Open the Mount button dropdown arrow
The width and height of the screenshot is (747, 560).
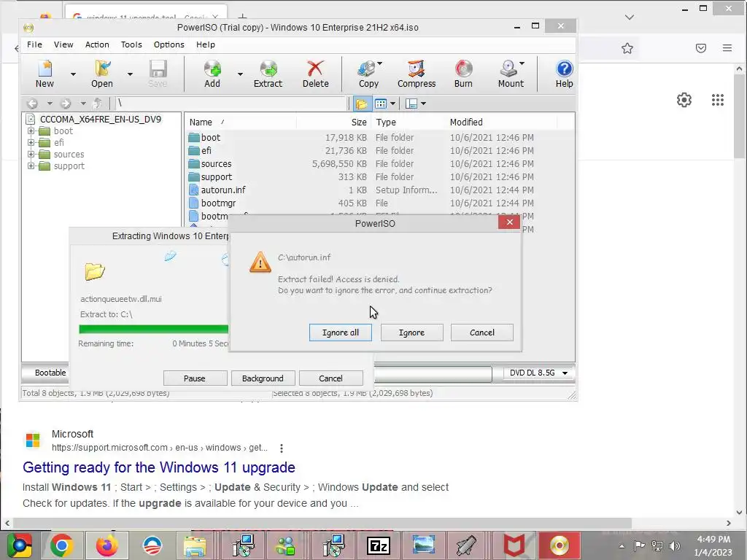click(x=522, y=63)
